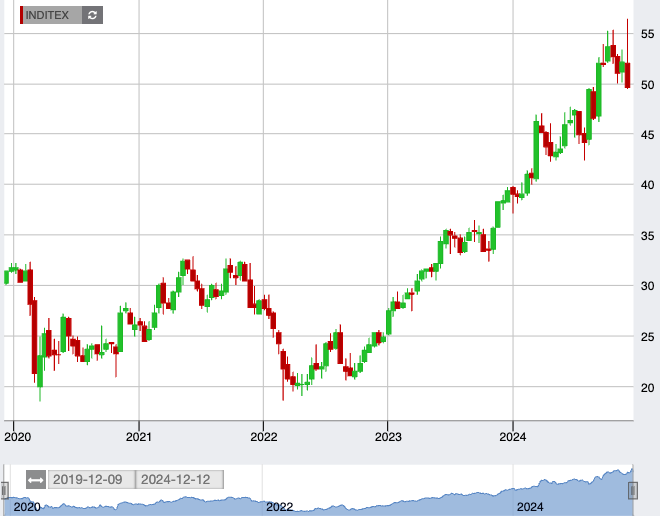662x520 pixels.
Task: Click the 25 price axis label
Action: pyautogui.click(x=648, y=337)
